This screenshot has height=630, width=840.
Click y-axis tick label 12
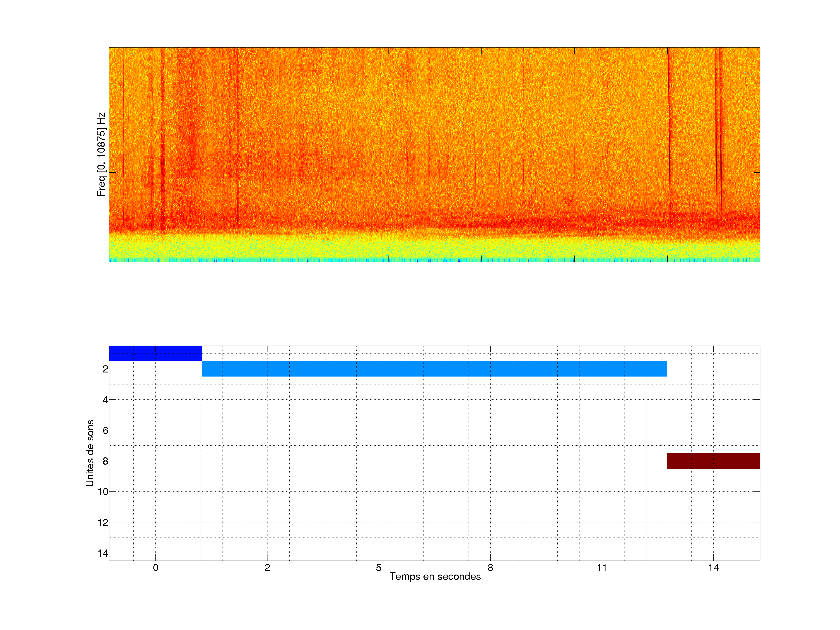click(103, 523)
